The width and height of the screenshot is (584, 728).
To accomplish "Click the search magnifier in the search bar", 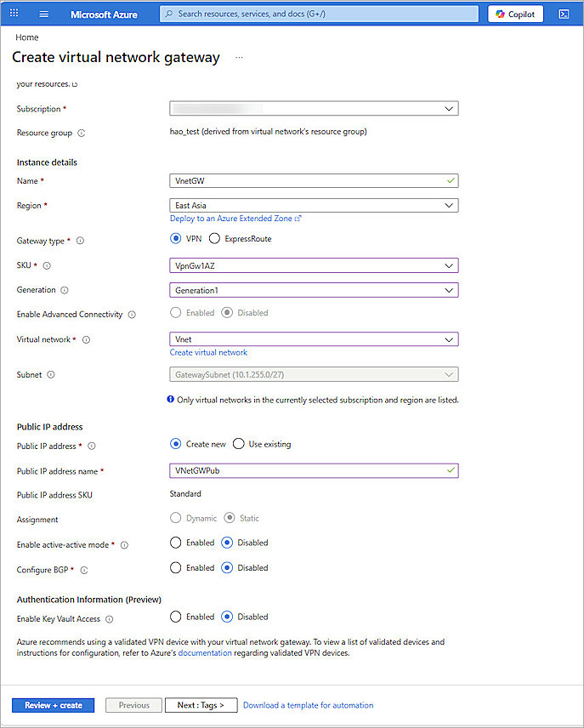I will [170, 14].
